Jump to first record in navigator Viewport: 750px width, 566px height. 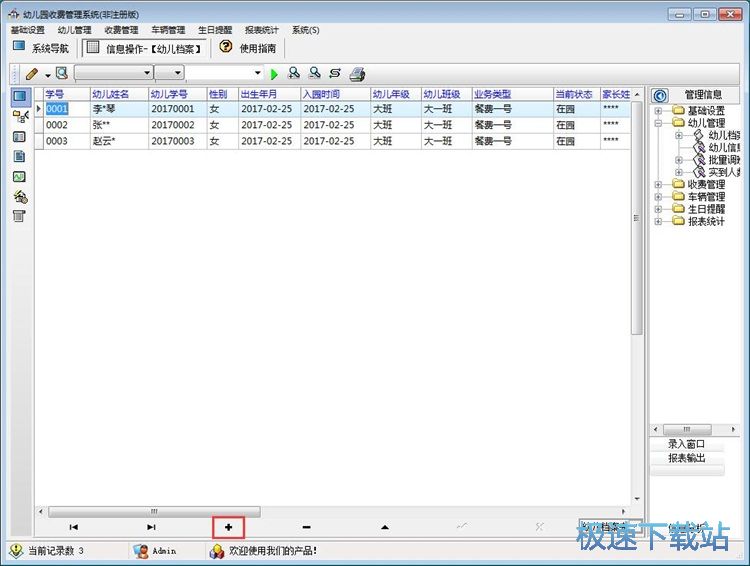coord(73,526)
